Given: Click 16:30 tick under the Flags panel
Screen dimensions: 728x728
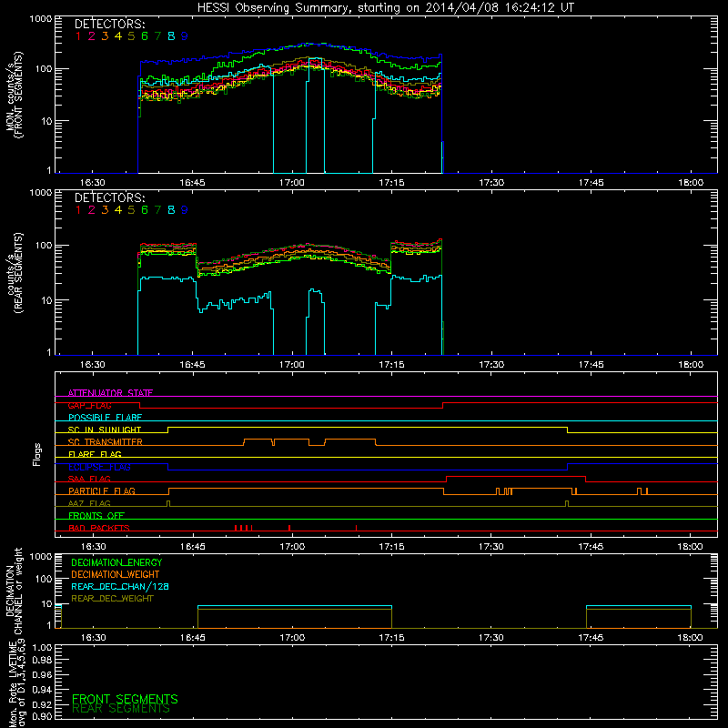Looking at the screenshot, I should point(93,547).
